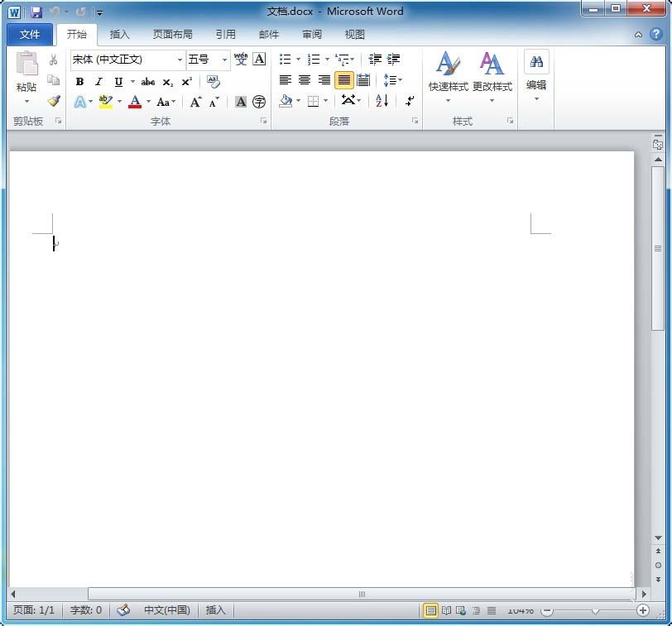The width and height of the screenshot is (672, 626).
Task: Increase font size with Grow Font
Action: coord(195,102)
